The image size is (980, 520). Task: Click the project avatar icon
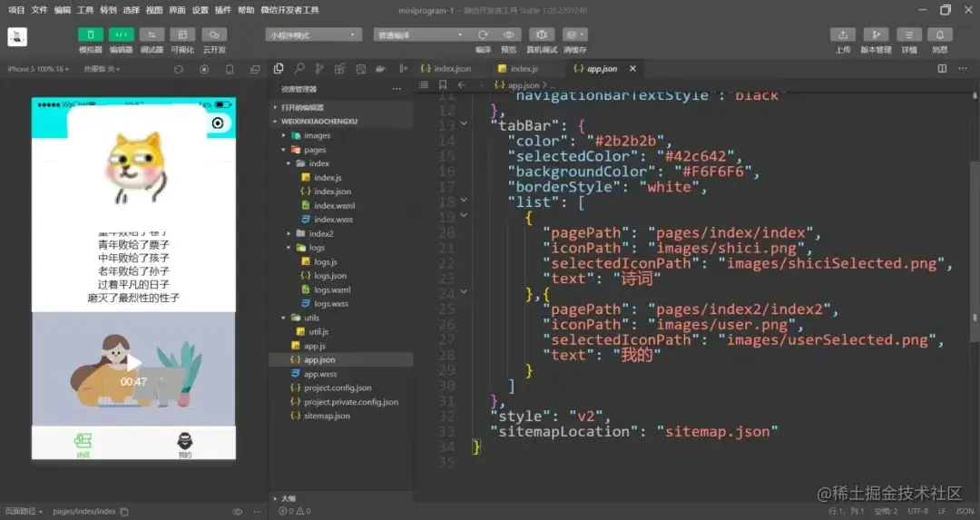[x=17, y=37]
